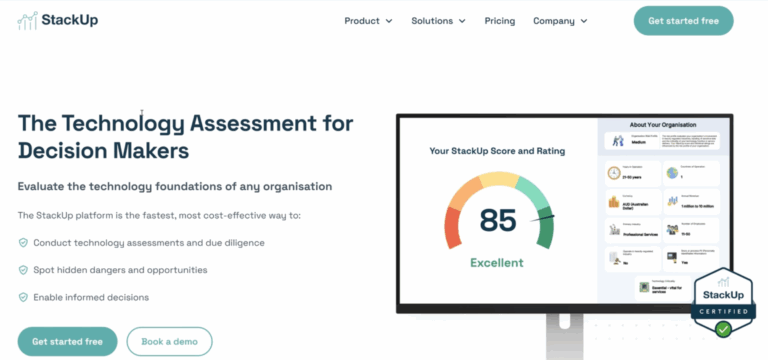Go to the Pricing page
Image resolution: width=768 pixels, height=360 pixels.
(x=500, y=21)
